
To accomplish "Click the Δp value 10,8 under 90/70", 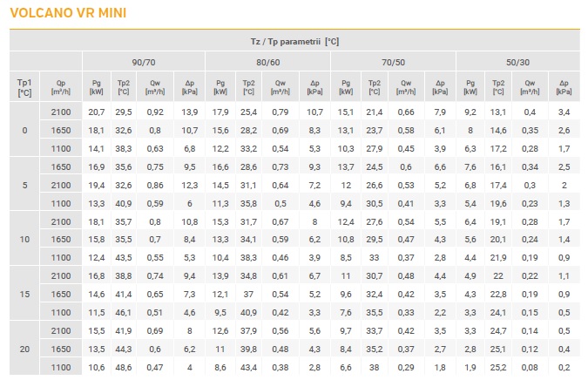I will tap(190, 221).
